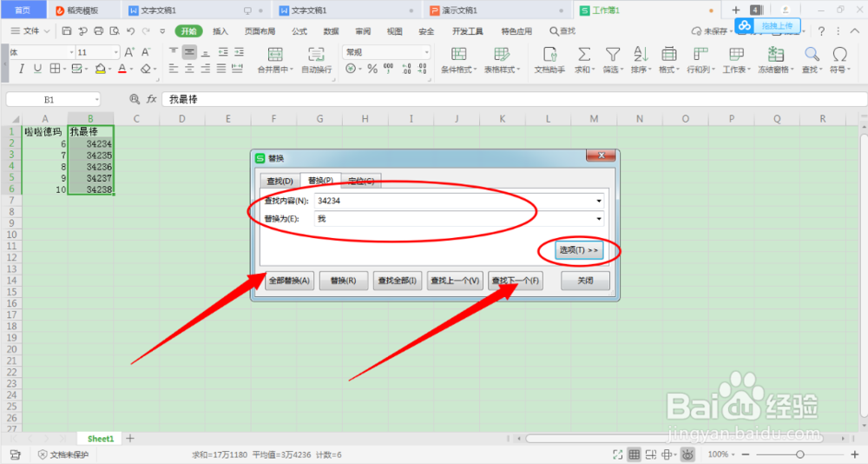Switch to 查找(D) tab in the dialog
This screenshot has width=868, height=464.
279,181
